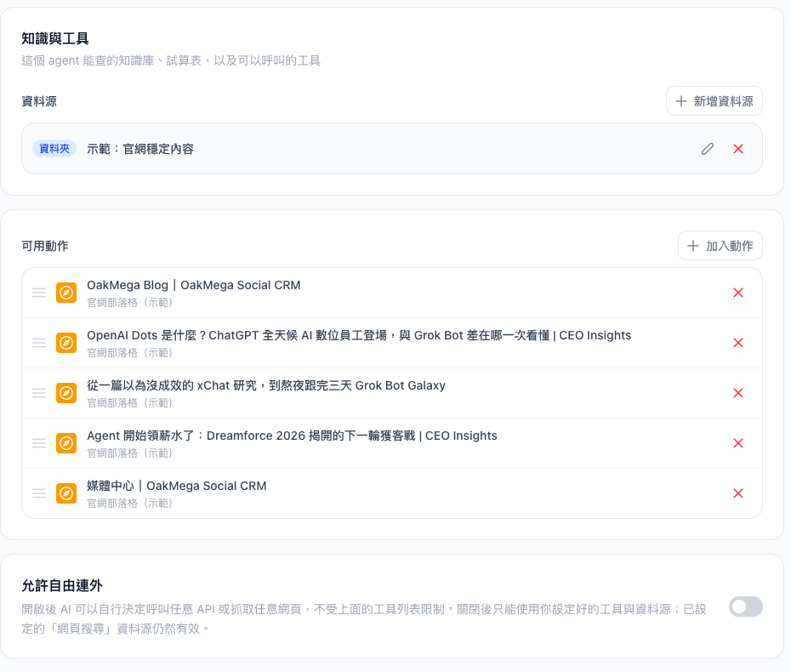Delete the Dreamforce 2026 action
This screenshot has width=791, height=672.
click(738, 443)
